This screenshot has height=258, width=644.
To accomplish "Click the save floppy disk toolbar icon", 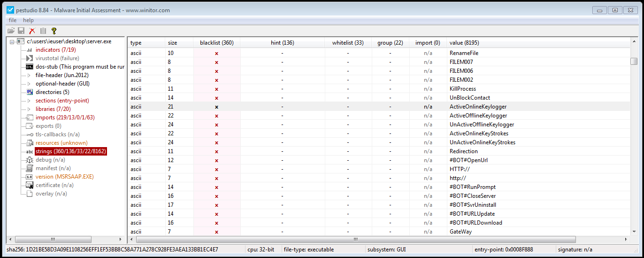I will pyautogui.click(x=21, y=31).
